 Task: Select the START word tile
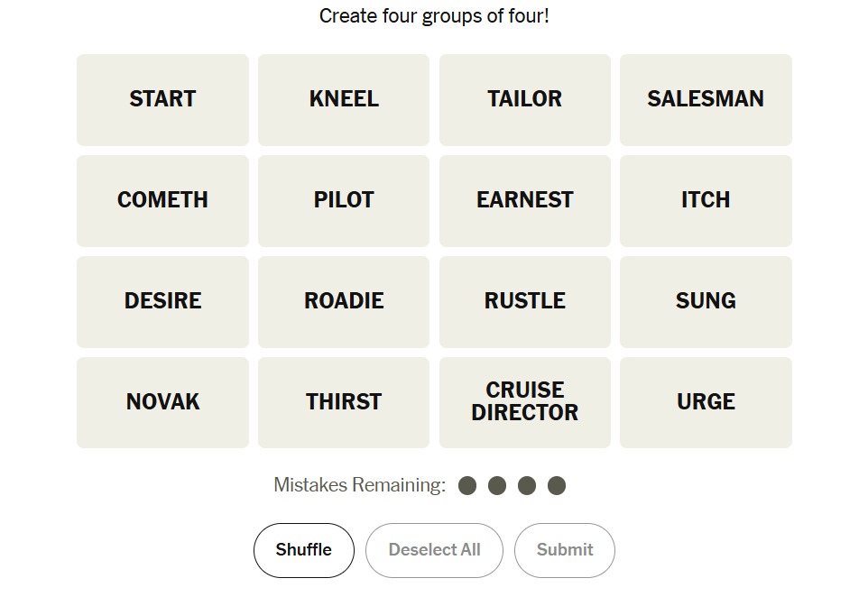162,99
